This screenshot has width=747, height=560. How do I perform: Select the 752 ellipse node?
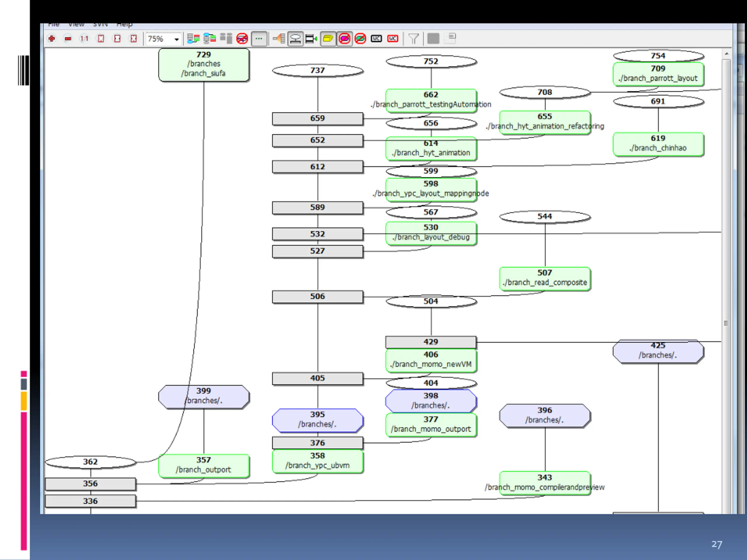click(x=431, y=62)
